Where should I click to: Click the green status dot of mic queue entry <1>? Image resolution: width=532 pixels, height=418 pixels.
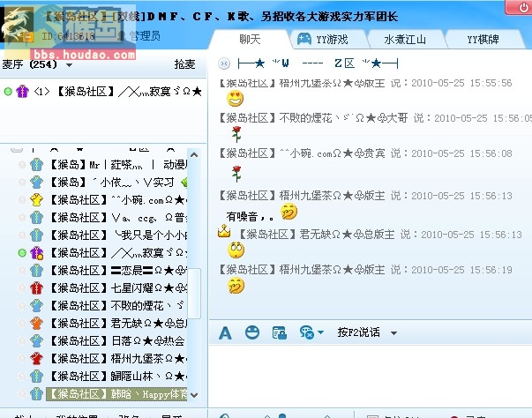[8, 92]
